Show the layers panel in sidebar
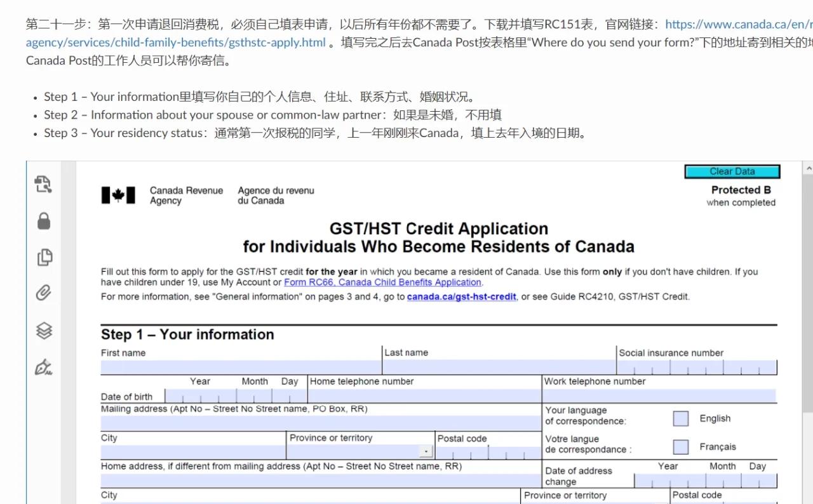The width and height of the screenshot is (813, 504). coord(43,330)
